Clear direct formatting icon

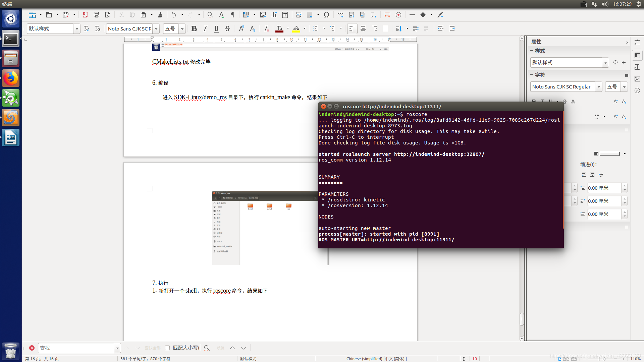[x=266, y=29]
